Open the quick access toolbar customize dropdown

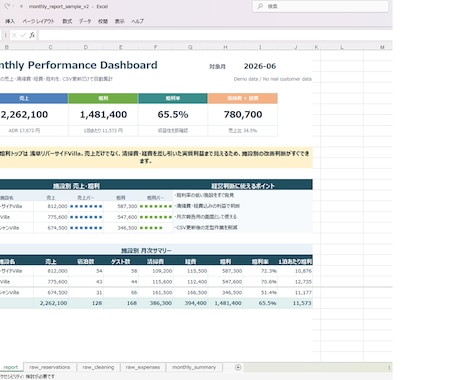click(x=21, y=6)
